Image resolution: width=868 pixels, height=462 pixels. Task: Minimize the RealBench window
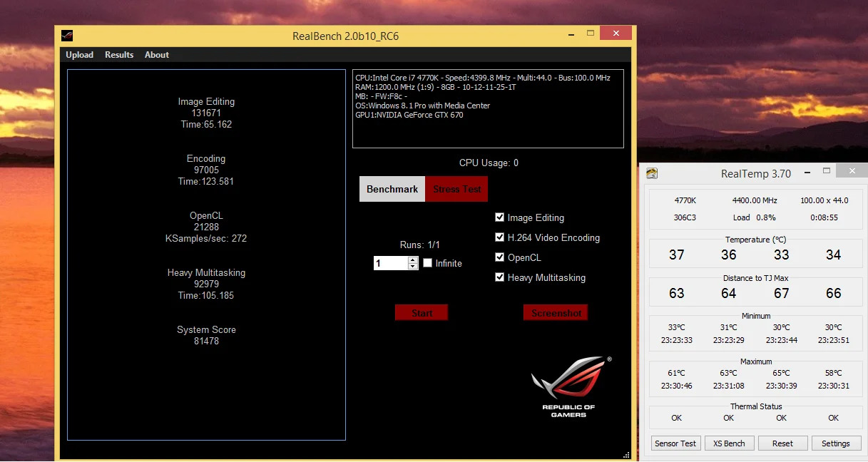click(x=571, y=34)
